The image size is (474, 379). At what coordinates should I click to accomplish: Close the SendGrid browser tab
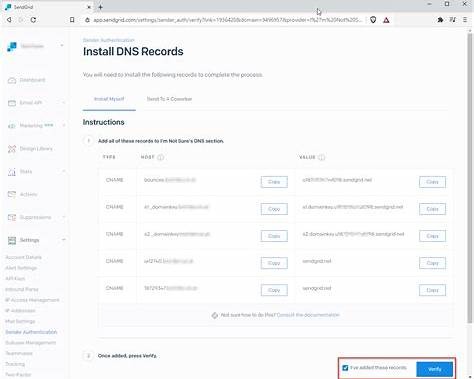(x=89, y=7)
